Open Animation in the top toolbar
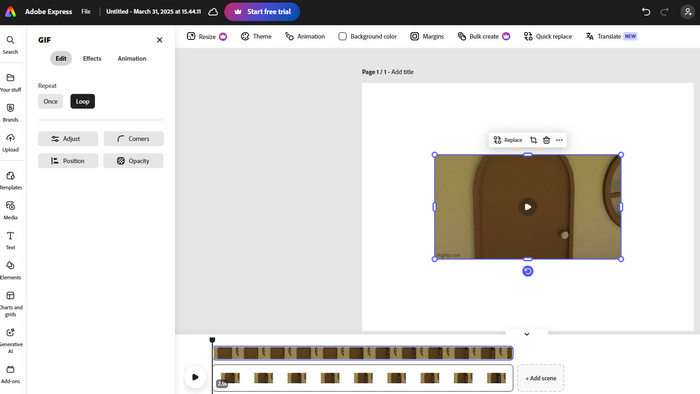 point(305,37)
